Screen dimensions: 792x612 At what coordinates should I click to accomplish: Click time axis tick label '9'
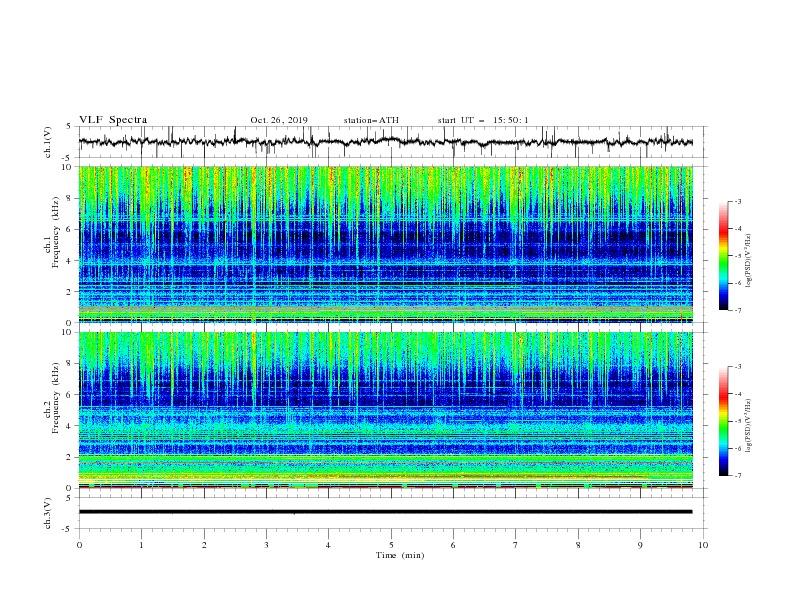click(640, 545)
